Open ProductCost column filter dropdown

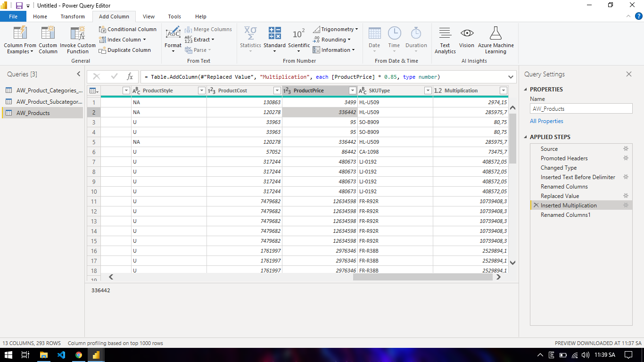pyautogui.click(x=277, y=90)
